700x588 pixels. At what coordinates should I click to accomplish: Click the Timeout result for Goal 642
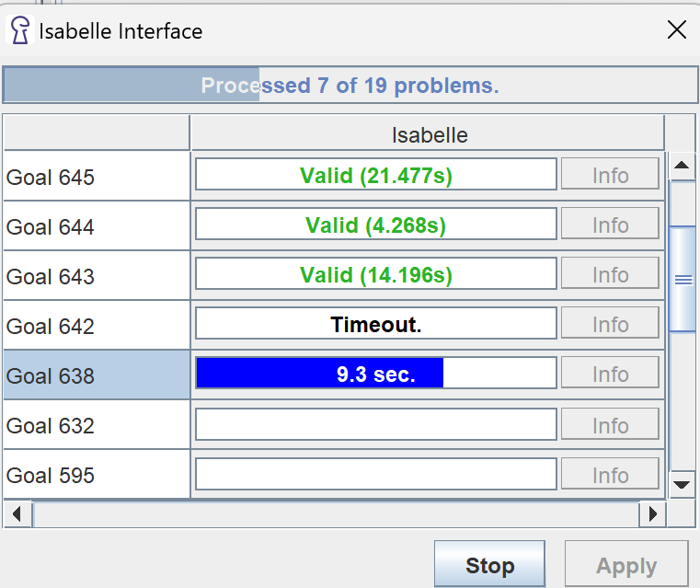[376, 323]
